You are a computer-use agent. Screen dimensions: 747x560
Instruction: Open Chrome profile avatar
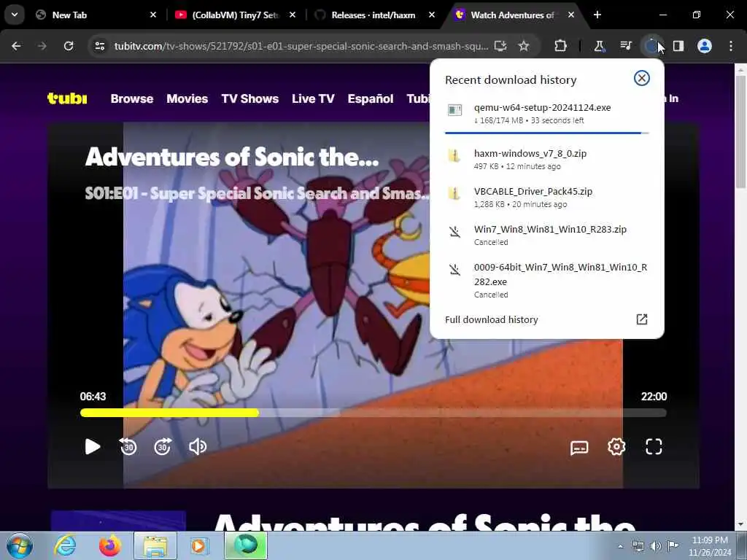click(x=705, y=46)
